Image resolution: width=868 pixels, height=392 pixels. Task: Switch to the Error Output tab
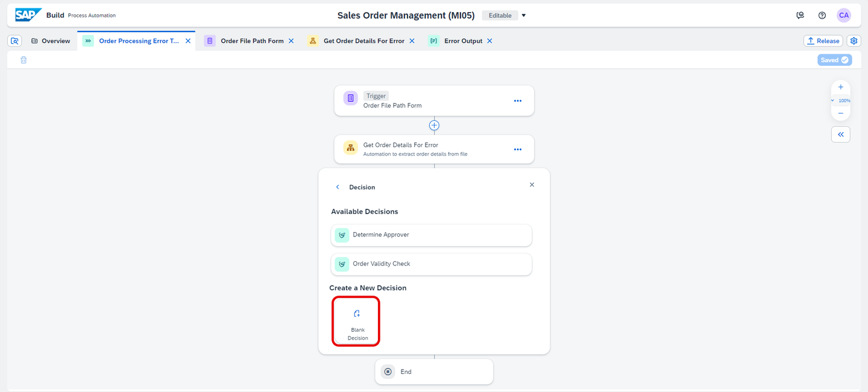463,41
